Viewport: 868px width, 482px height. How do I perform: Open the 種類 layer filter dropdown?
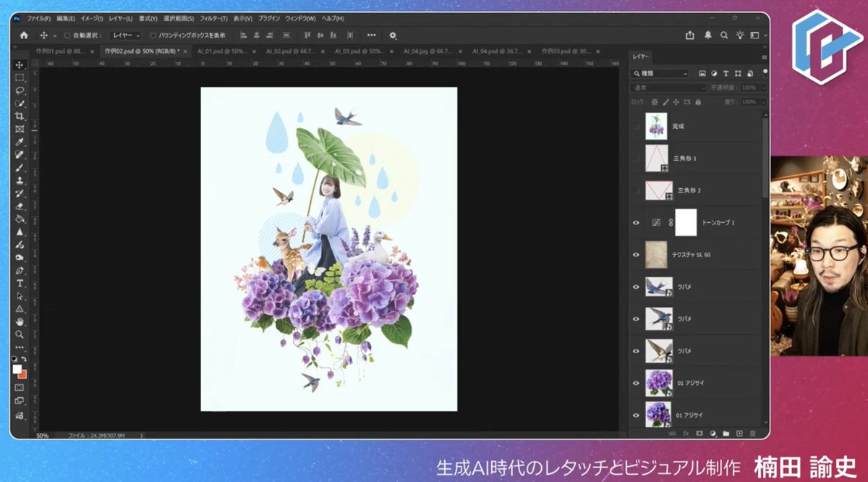(660, 74)
